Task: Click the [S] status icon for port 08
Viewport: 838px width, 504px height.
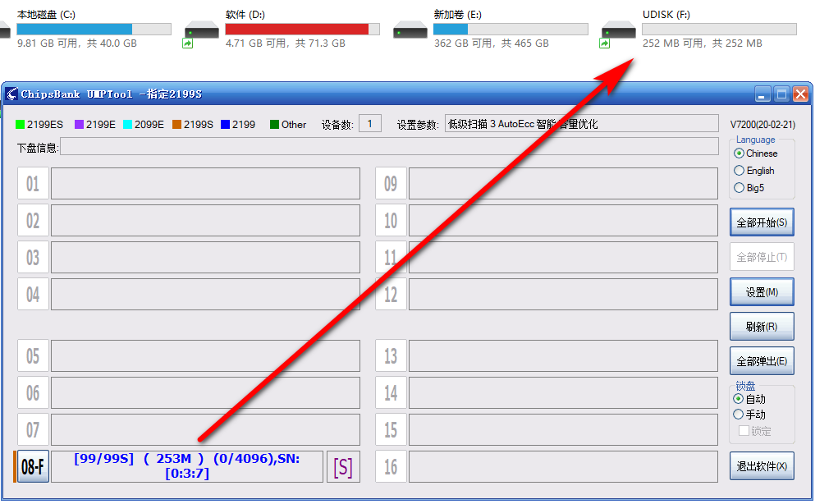Action: [342, 466]
